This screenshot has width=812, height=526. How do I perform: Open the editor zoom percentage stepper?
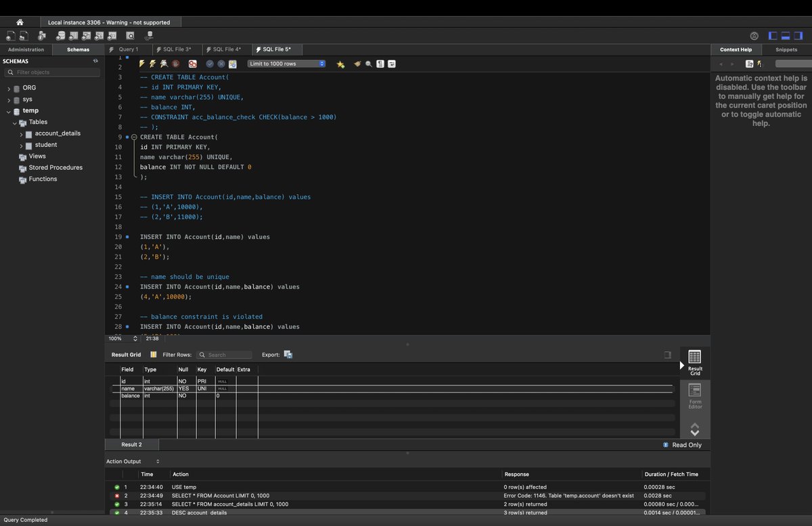pos(135,338)
